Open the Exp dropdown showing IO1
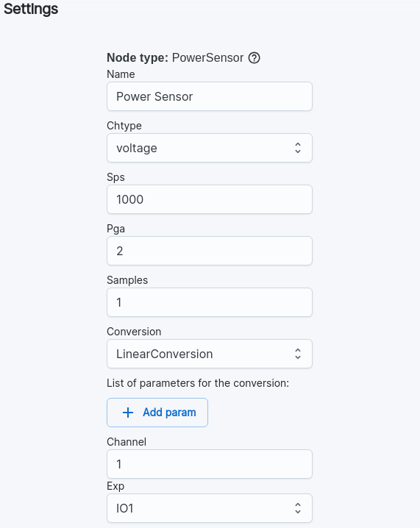 tap(210, 508)
